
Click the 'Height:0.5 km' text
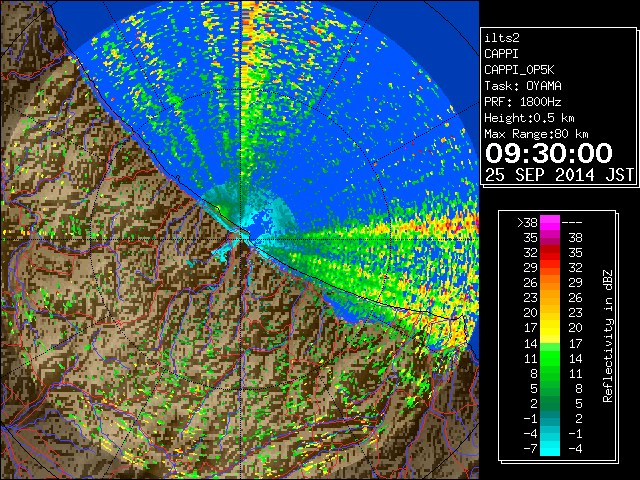[x=529, y=118]
